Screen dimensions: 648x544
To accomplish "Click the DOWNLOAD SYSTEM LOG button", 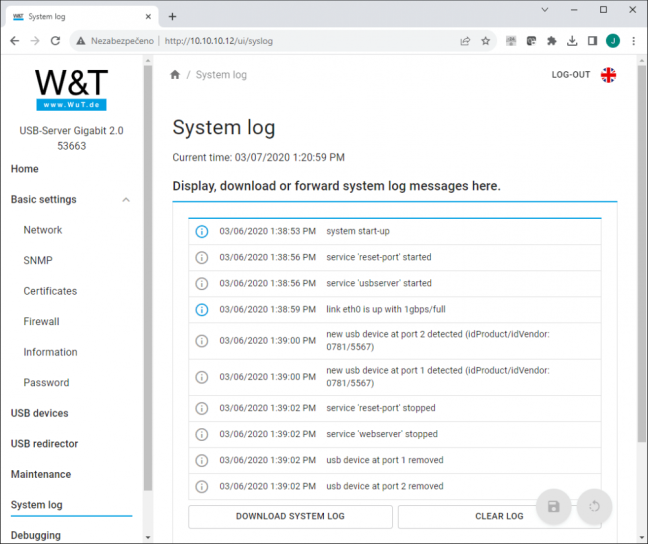I will [290, 517].
